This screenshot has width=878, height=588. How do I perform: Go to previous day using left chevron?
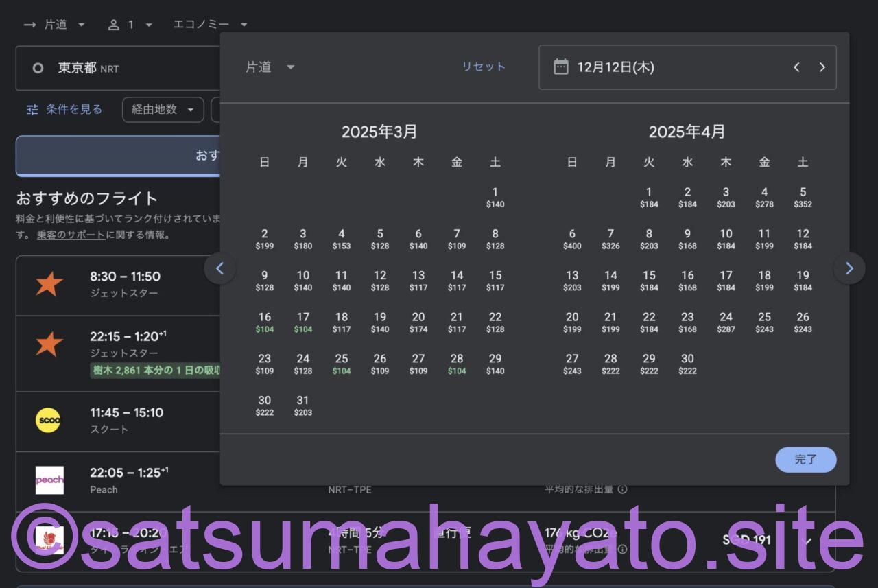tap(796, 67)
